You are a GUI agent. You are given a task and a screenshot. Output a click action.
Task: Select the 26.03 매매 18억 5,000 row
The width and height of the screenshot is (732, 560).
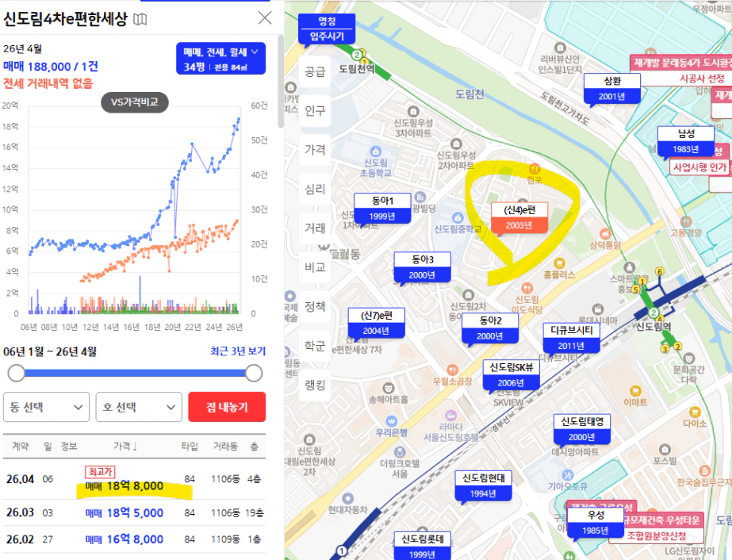pyautogui.click(x=135, y=513)
